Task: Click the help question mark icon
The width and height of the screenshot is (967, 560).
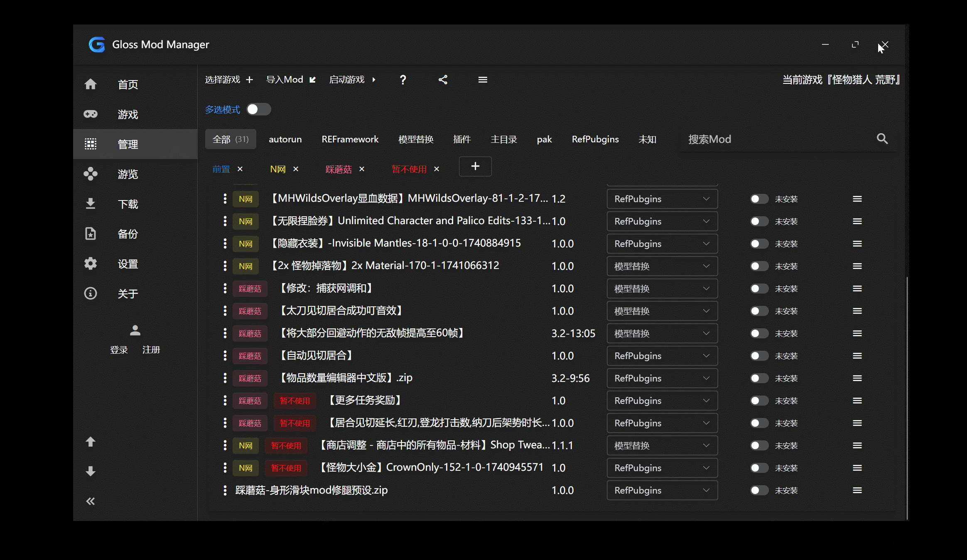Action: point(403,80)
